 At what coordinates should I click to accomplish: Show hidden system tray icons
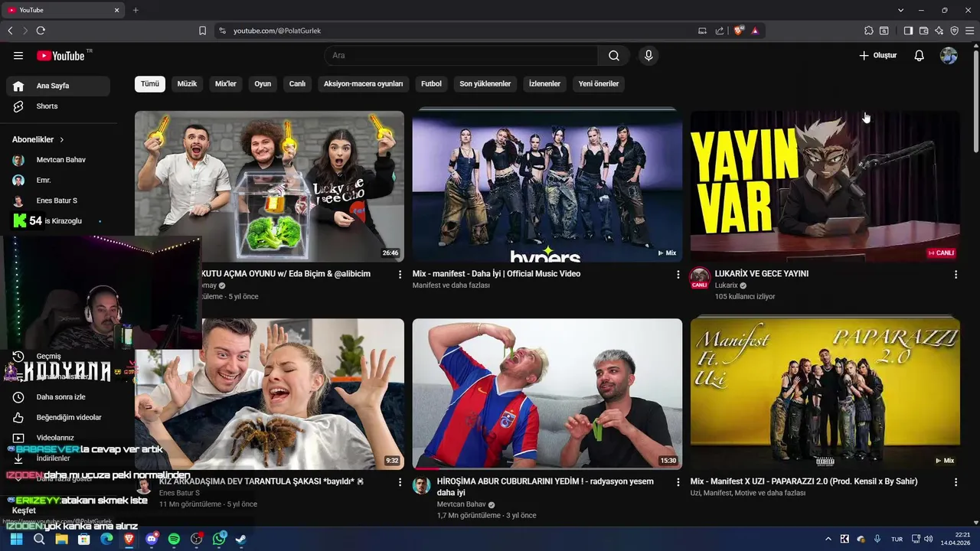(x=828, y=539)
